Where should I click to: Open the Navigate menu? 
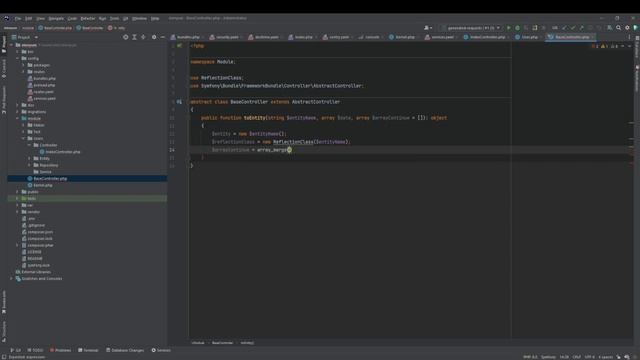[x=56, y=18]
